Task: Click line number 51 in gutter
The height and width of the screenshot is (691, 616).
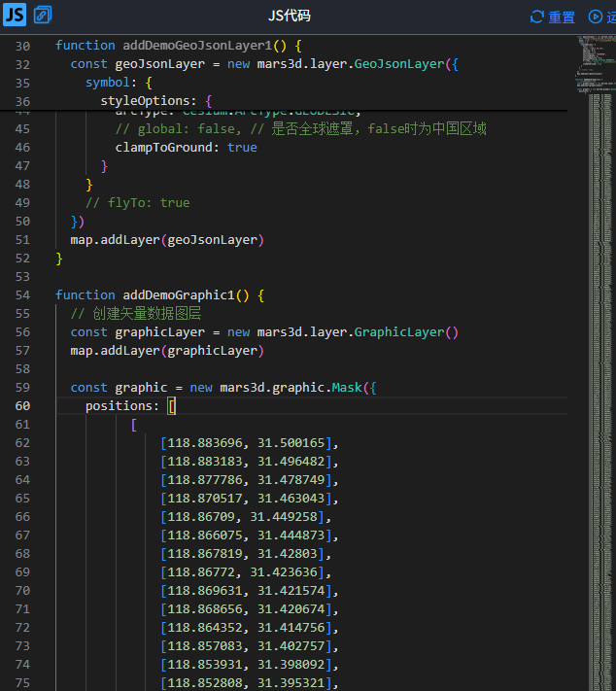Action: (x=22, y=240)
